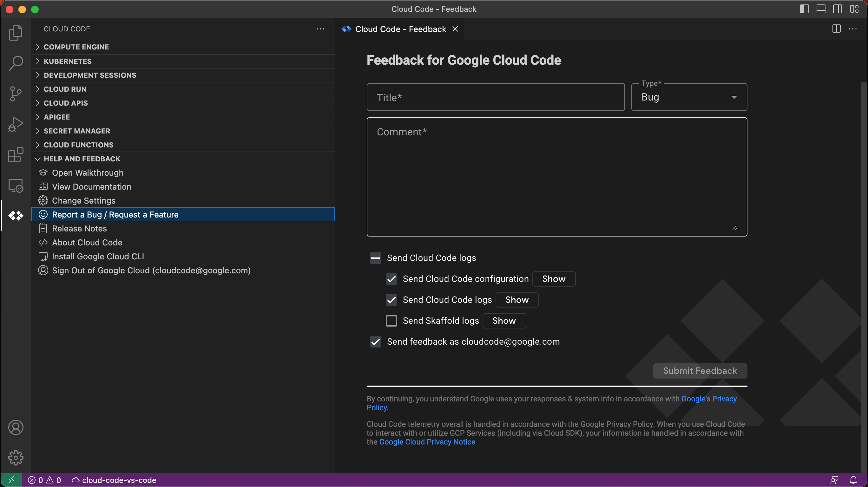Enable Send Skaffold logs checkbox
The width and height of the screenshot is (868, 487).
(391, 321)
